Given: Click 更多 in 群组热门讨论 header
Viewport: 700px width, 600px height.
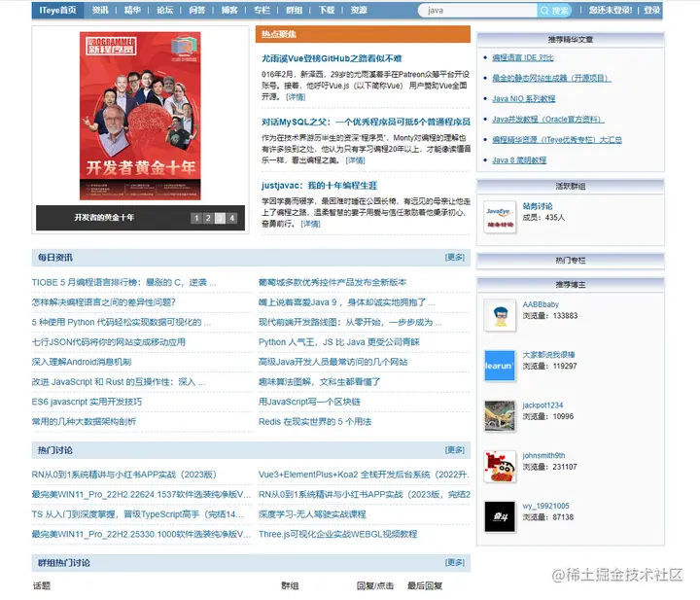Looking at the screenshot, I should (455, 562).
